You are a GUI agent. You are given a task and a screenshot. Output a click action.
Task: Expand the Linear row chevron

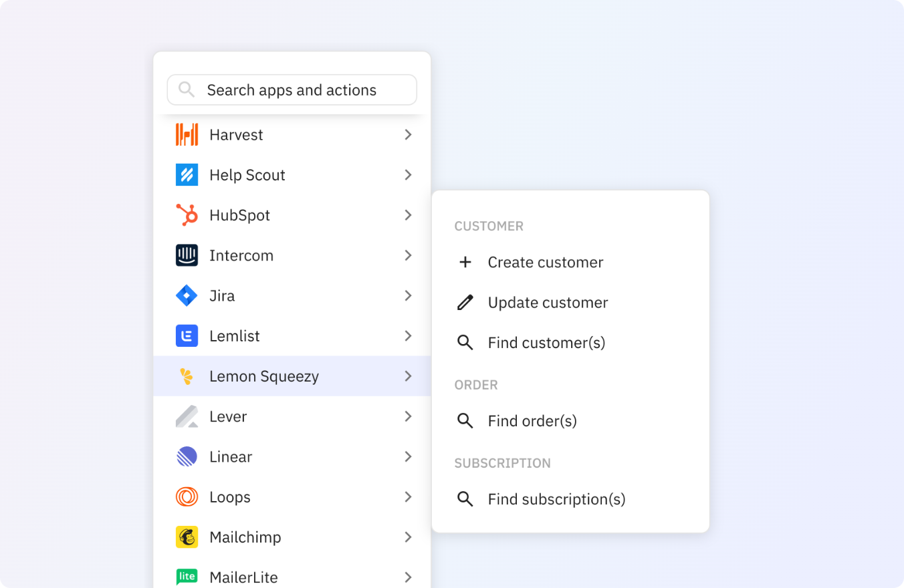click(x=408, y=456)
